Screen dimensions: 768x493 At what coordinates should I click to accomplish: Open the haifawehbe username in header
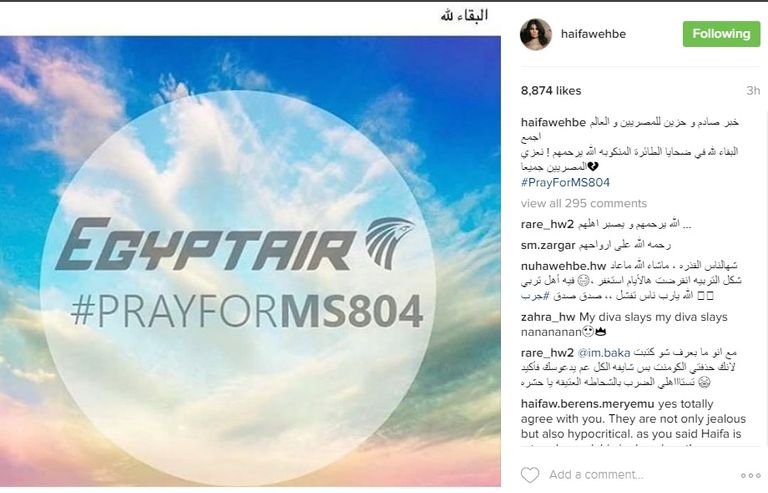coord(593,34)
